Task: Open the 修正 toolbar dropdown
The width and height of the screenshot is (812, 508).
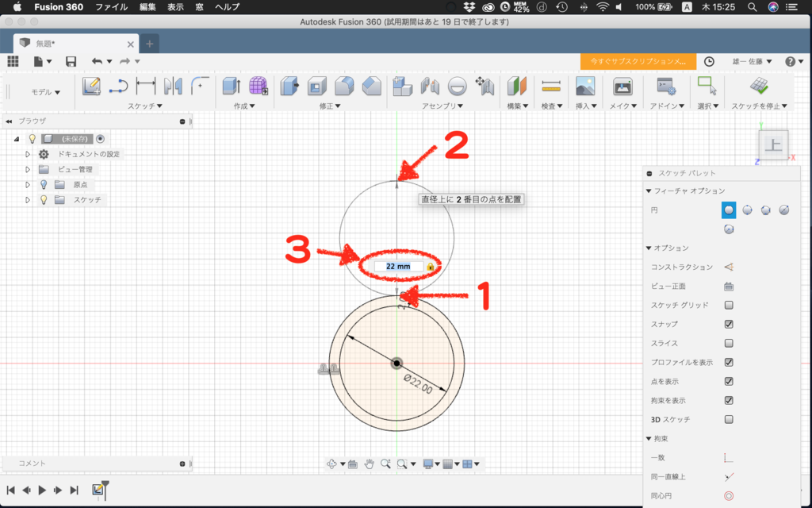Action: (330, 106)
